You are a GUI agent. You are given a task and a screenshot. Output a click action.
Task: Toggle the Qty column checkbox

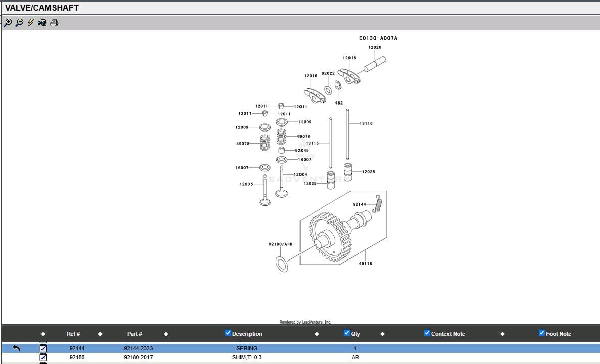347,333
